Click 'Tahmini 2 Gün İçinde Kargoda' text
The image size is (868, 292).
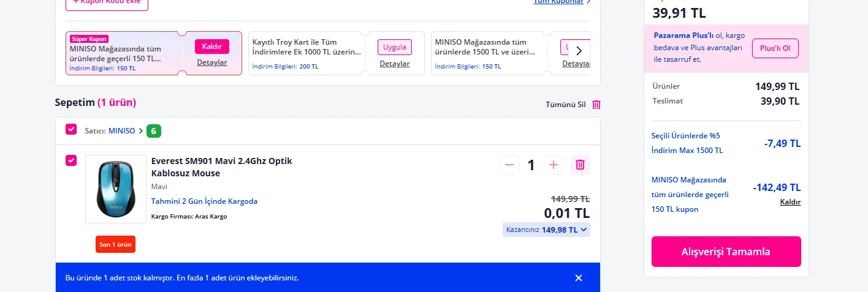tap(204, 201)
